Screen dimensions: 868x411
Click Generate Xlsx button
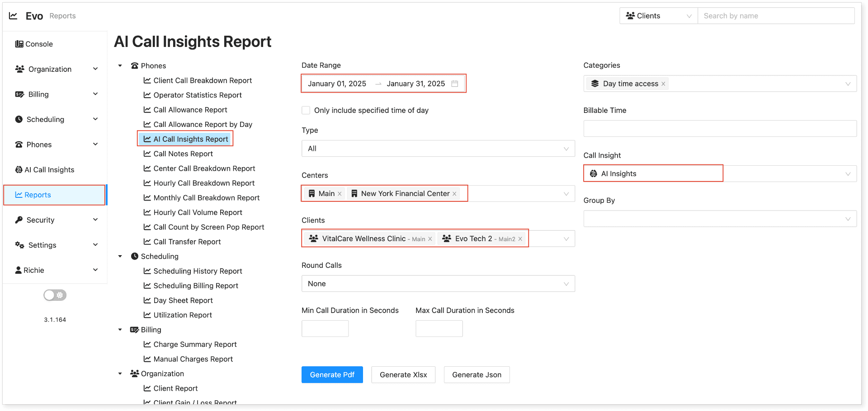[x=403, y=375]
